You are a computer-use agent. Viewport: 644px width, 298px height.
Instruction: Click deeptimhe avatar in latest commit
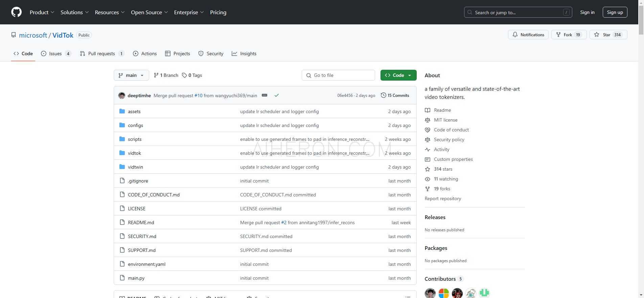[122, 95]
